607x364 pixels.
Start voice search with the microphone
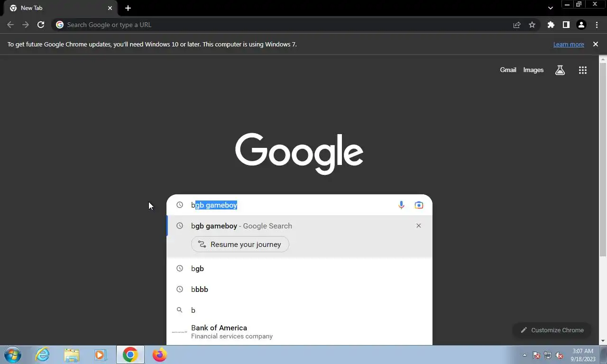[x=401, y=205]
